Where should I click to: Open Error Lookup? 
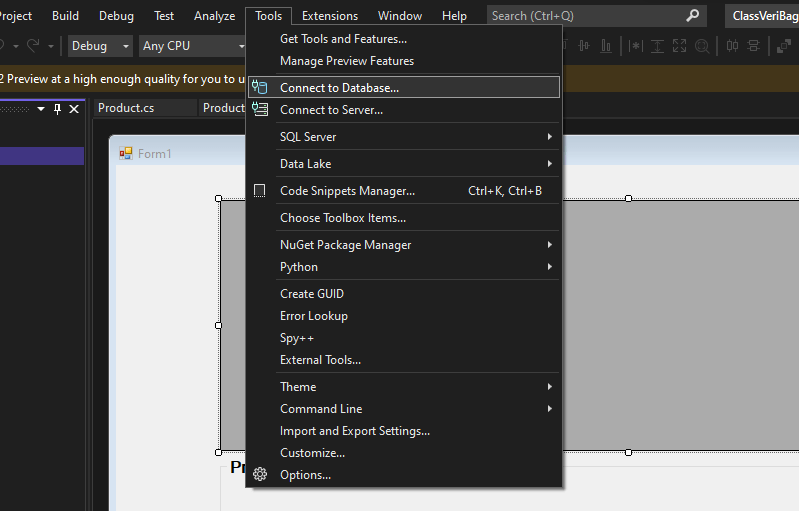[x=404, y=316]
